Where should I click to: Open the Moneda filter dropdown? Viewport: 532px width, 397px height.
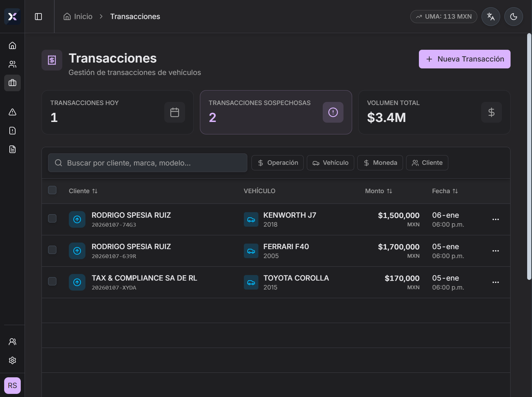click(380, 162)
